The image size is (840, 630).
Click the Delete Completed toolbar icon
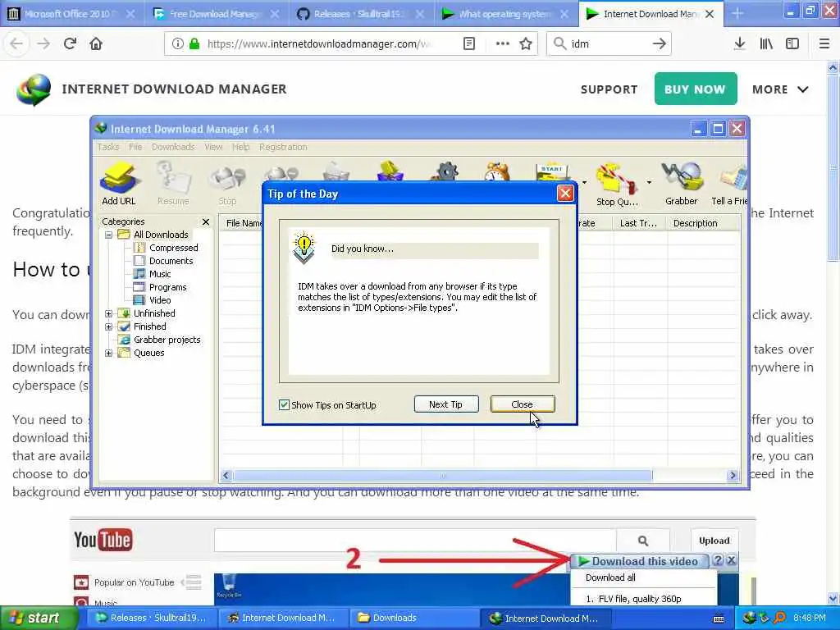(390, 171)
